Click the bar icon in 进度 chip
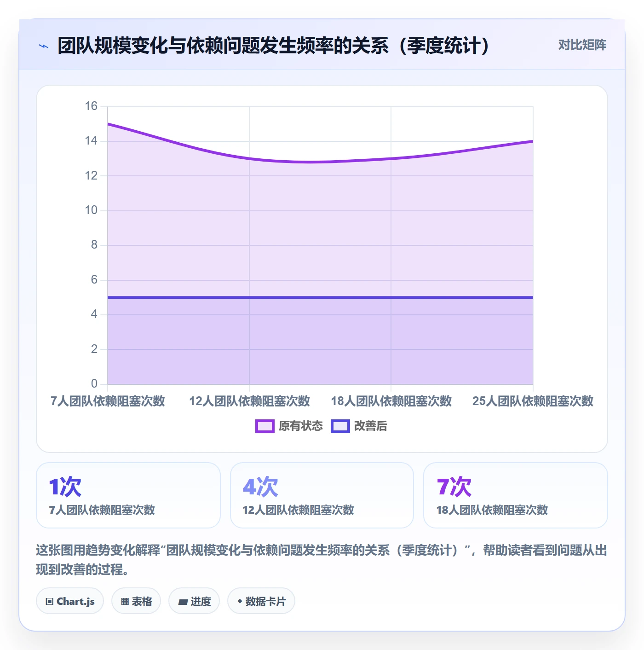The height and width of the screenshot is (650, 644). [183, 602]
